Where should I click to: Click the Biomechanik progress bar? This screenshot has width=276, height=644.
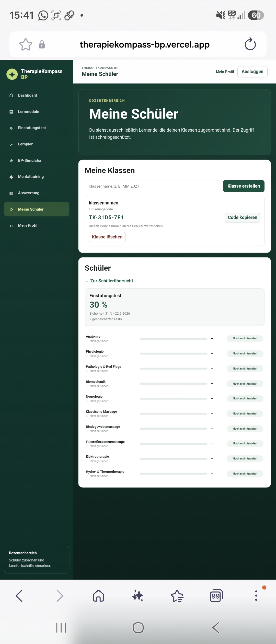[x=174, y=384]
